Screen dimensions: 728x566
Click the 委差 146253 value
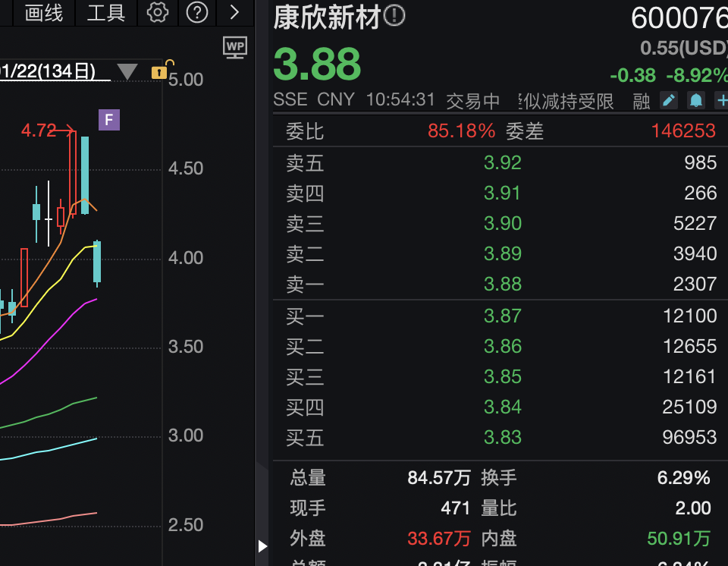[x=683, y=131]
